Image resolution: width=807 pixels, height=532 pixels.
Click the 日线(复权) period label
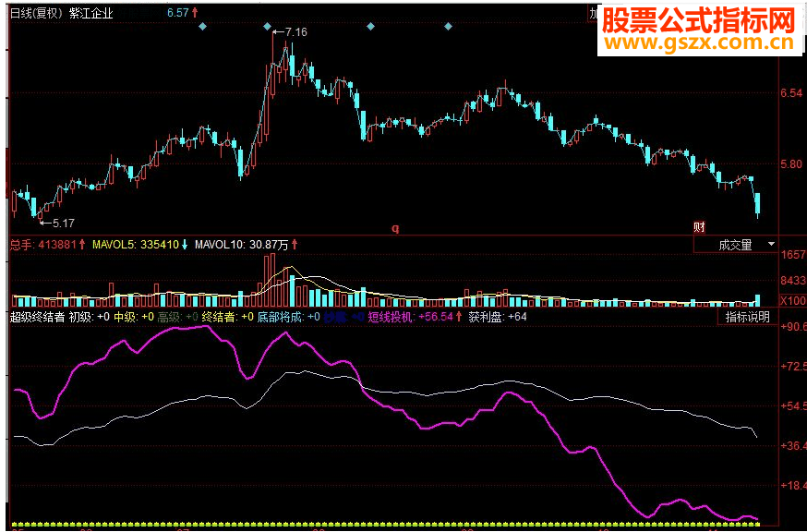(x=37, y=13)
